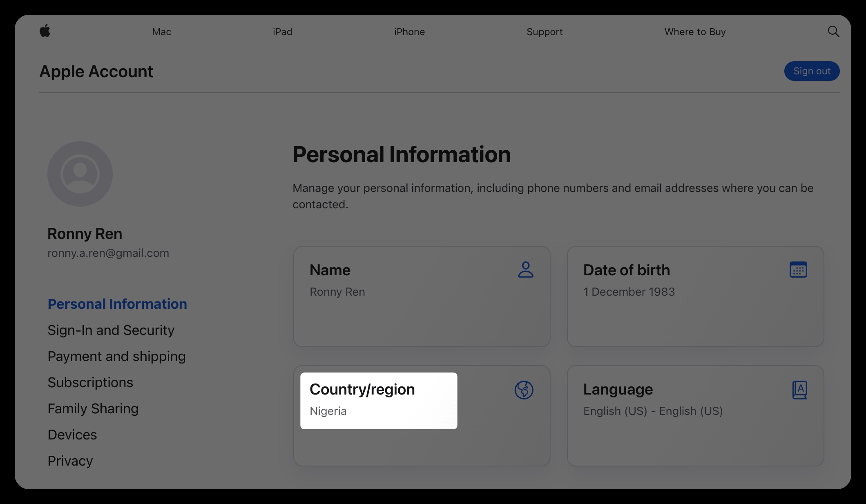Open Where to Buy
Viewport: 866px width, 504px height.
pos(695,32)
